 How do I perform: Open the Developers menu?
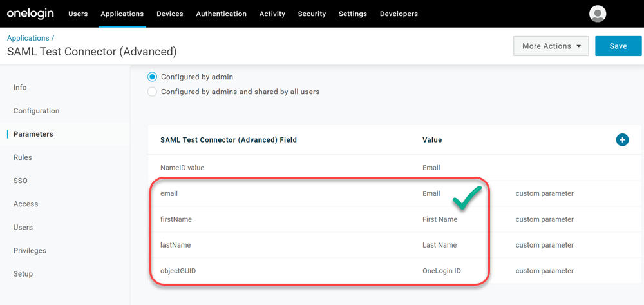point(399,14)
